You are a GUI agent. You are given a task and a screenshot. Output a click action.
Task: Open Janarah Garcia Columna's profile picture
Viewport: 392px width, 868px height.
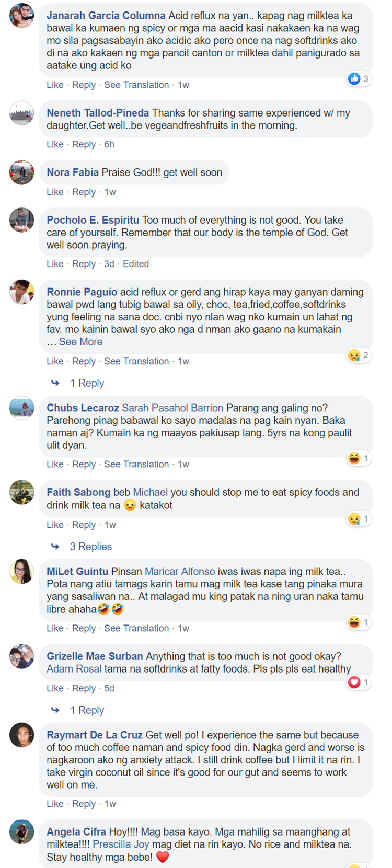(x=22, y=15)
